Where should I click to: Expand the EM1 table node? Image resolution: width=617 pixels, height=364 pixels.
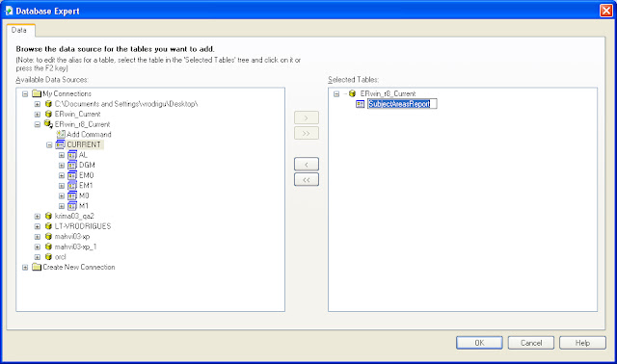62,186
